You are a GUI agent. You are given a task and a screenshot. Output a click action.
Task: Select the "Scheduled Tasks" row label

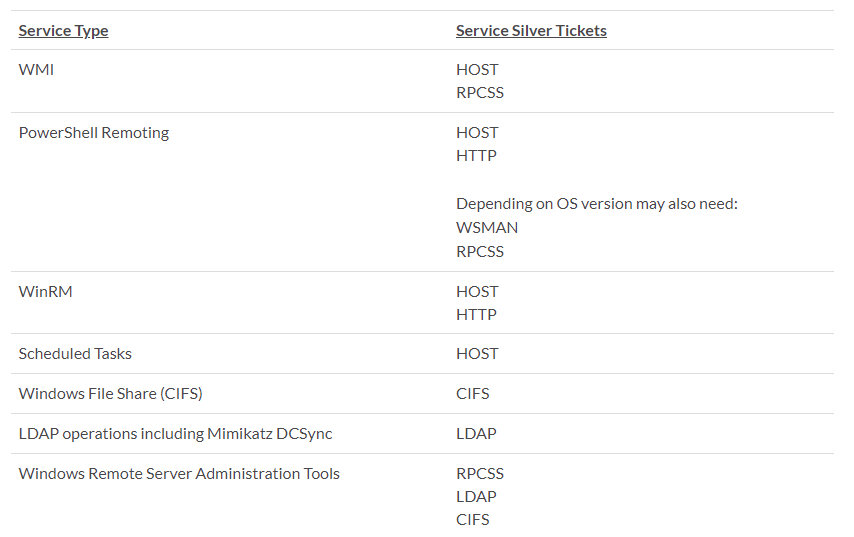[x=75, y=353]
